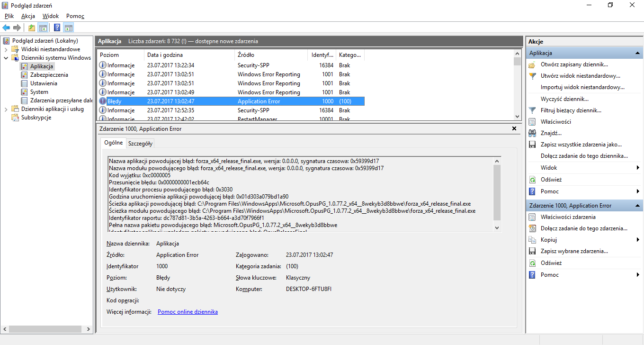Click Wyczyść dziennik... action
Viewport: 644px width, 345px height.
(564, 99)
